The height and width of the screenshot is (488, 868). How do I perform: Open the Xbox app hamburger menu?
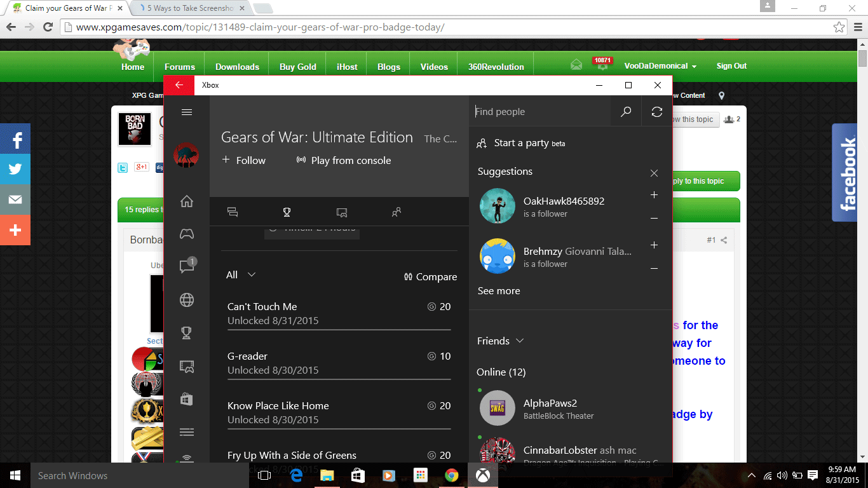click(187, 112)
